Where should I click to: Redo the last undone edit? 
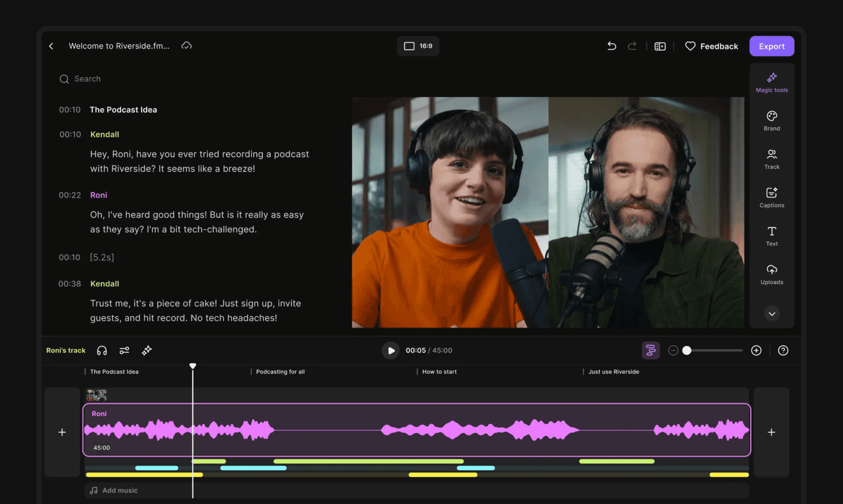pos(632,46)
